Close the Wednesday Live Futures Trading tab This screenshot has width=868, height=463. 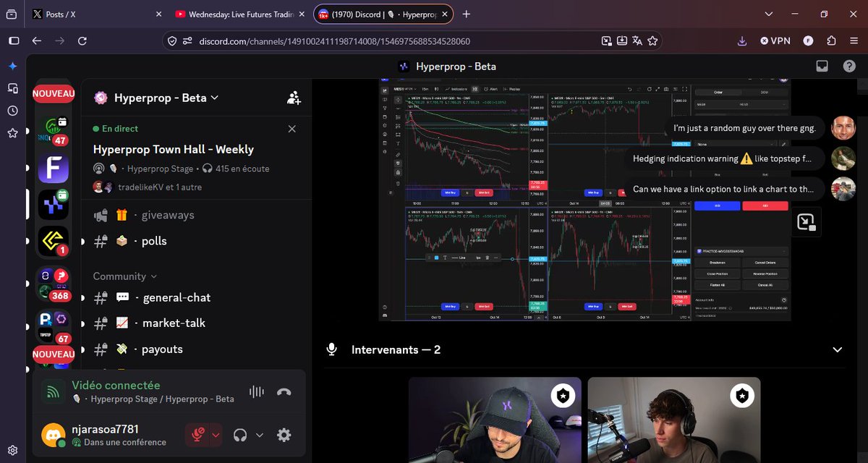coord(302,14)
